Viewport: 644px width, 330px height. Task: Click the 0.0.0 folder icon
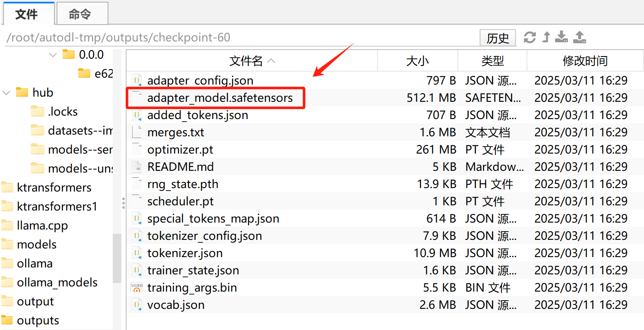[x=68, y=54]
